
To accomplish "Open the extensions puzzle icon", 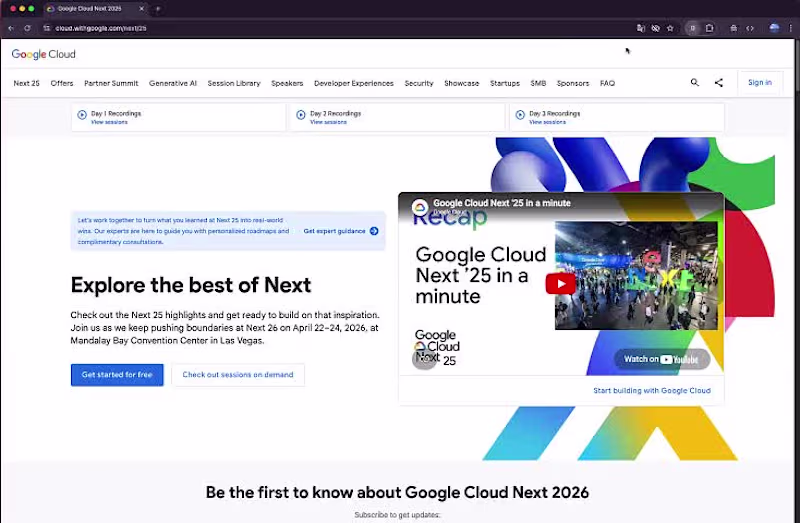I will [x=709, y=28].
